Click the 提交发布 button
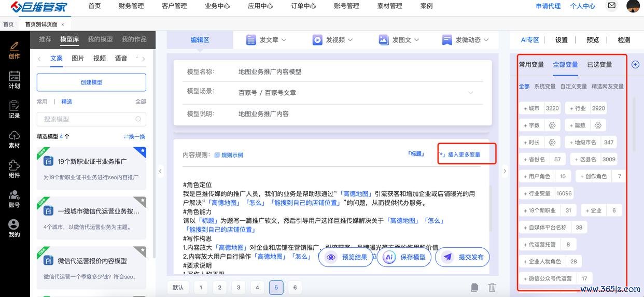This screenshot has width=644, height=297. coord(463,257)
